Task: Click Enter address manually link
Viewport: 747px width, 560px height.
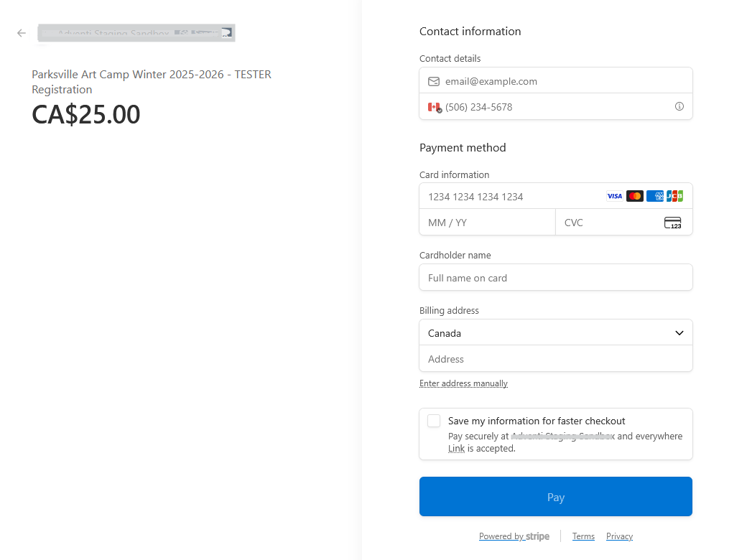Action: tap(463, 383)
